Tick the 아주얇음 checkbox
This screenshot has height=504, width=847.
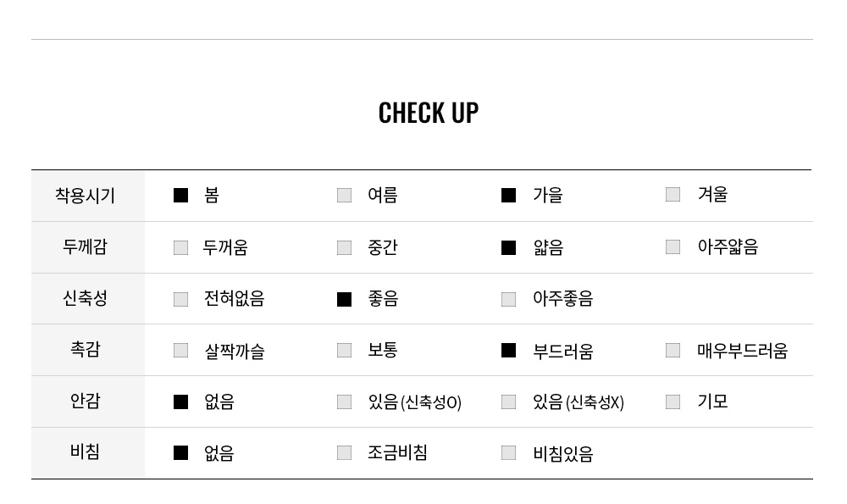673,246
